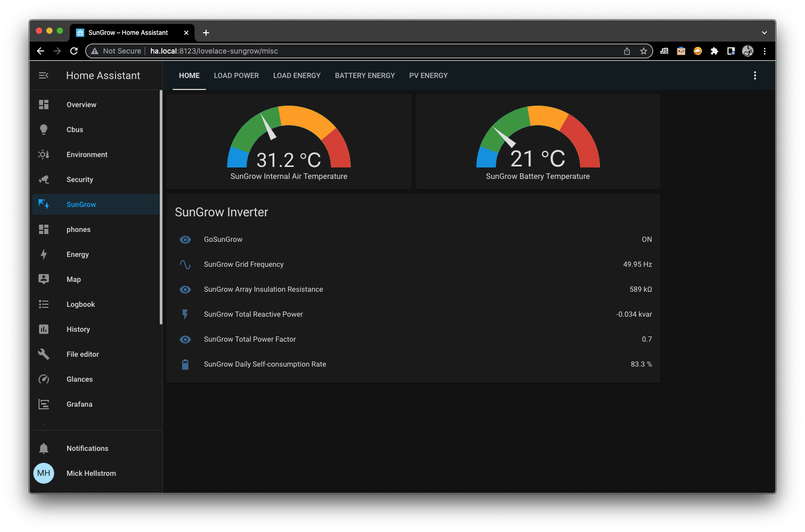Click the Security camera icon
The image size is (805, 532).
44,179
